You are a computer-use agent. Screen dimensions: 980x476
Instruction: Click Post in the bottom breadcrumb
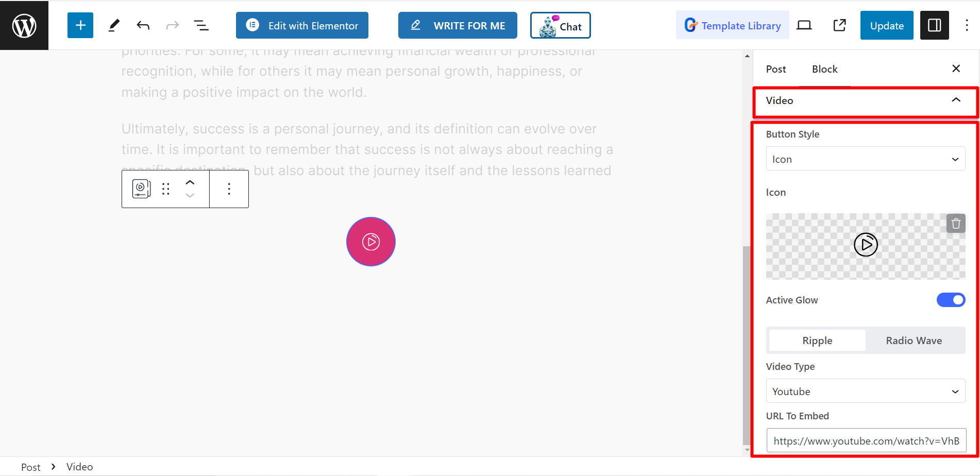click(31, 467)
